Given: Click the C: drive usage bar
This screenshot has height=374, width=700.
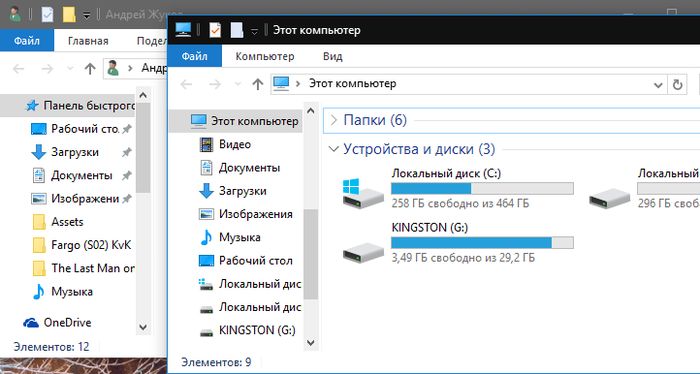Looking at the screenshot, I should pyautogui.click(x=482, y=188).
